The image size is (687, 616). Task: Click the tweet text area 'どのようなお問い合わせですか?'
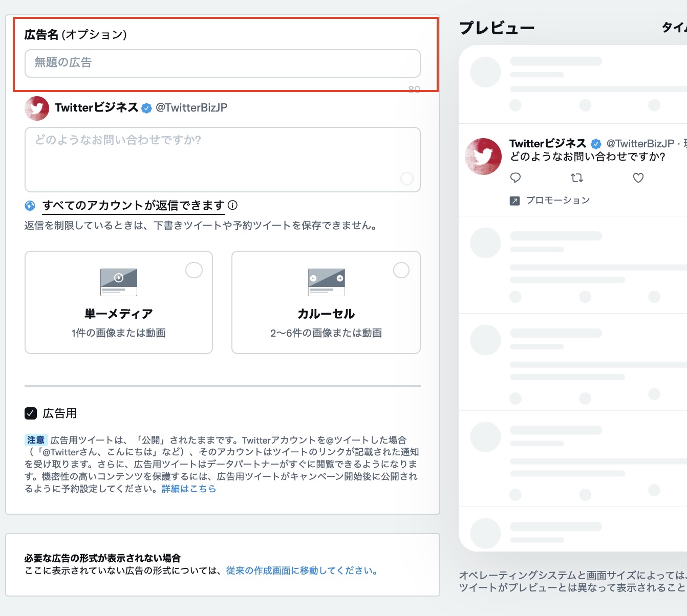coord(223,160)
